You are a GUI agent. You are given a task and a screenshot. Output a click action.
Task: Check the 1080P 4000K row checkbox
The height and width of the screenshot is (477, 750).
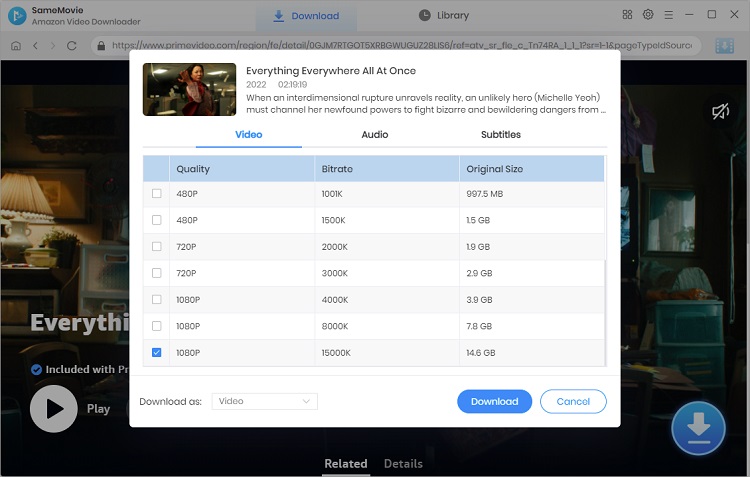[x=156, y=300]
